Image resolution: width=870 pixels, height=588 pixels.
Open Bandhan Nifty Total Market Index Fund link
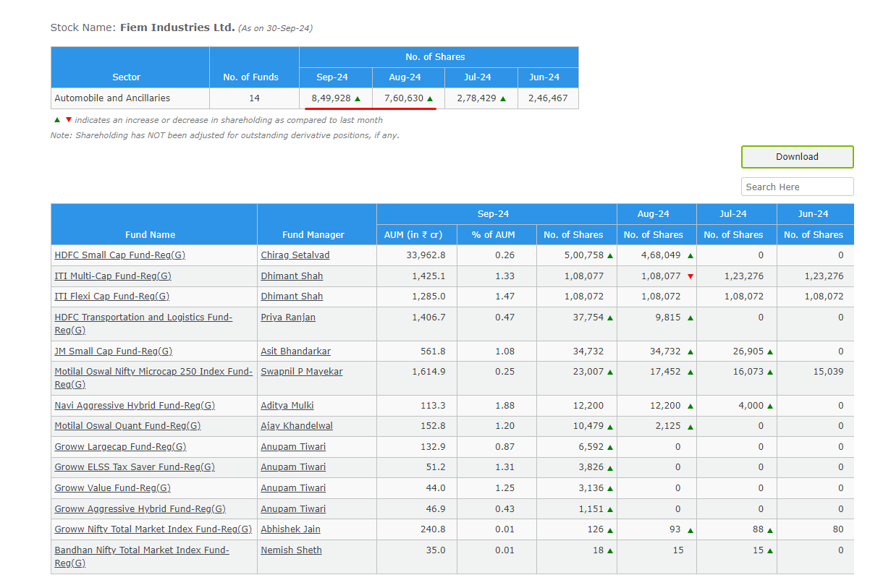coord(142,556)
